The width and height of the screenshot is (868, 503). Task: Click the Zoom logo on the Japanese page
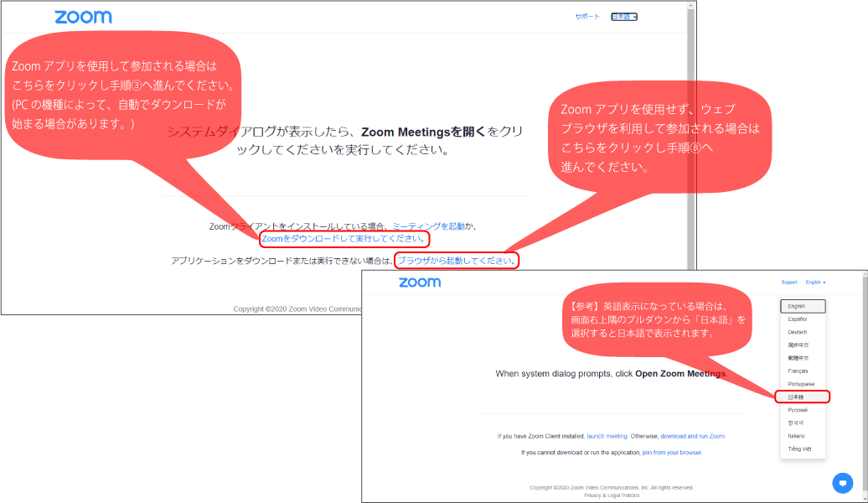pos(83,17)
